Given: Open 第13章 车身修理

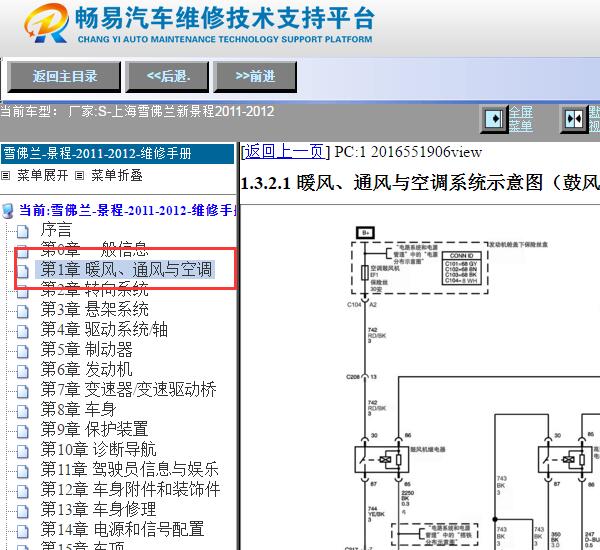Looking at the screenshot, I should click(x=98, y=509).
